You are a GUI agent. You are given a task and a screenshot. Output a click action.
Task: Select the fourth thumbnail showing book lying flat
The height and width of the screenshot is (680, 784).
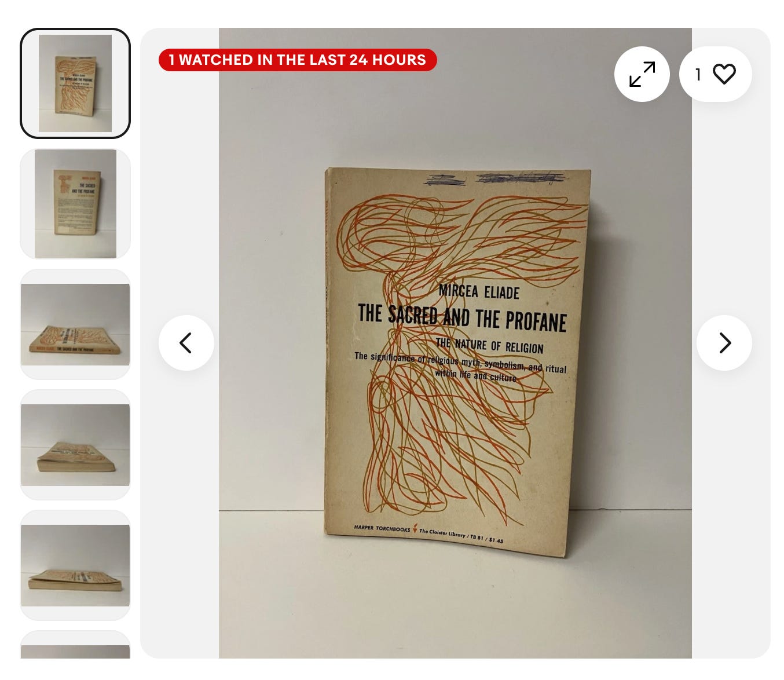[x=75, y=445]
